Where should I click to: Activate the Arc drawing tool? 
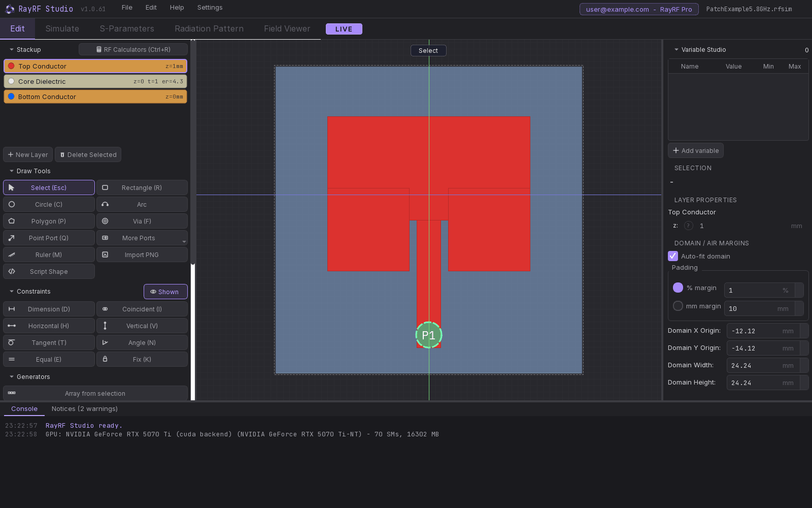(x=142, y=204)
